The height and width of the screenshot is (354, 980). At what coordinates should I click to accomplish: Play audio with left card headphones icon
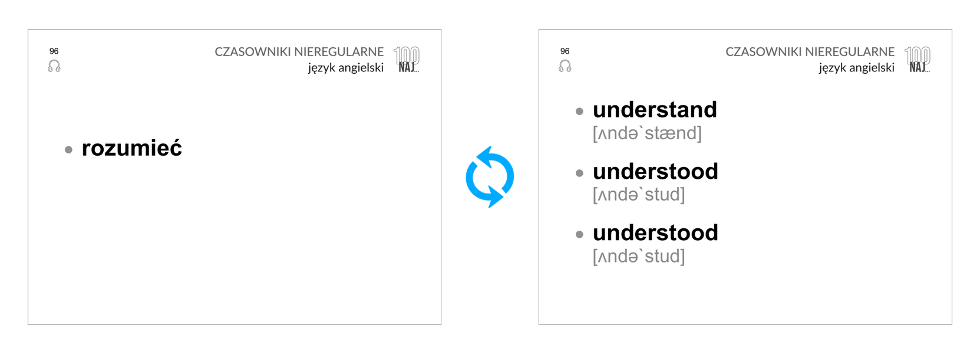tap(54, 66)
